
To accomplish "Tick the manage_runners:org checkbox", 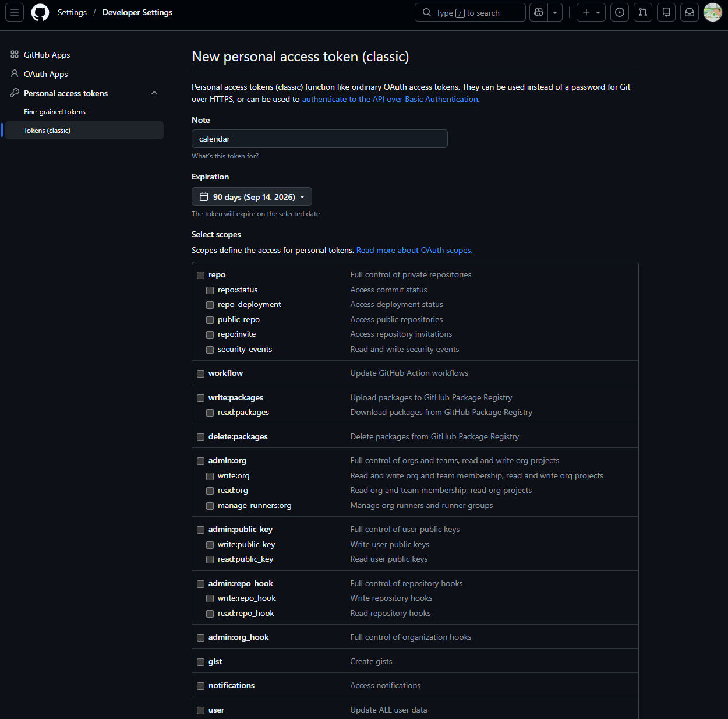I will click(210, 506).
